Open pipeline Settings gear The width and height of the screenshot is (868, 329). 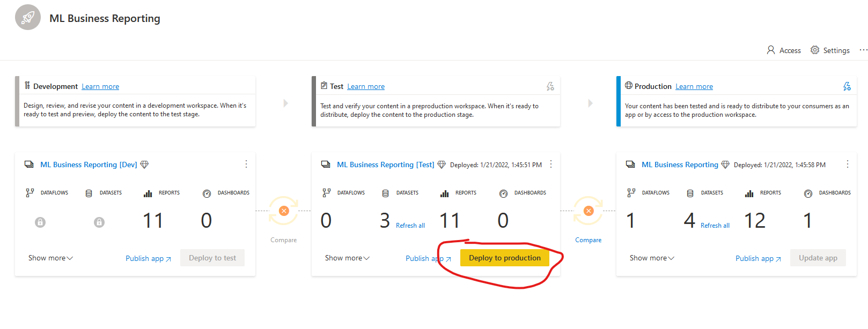[830, 50]
